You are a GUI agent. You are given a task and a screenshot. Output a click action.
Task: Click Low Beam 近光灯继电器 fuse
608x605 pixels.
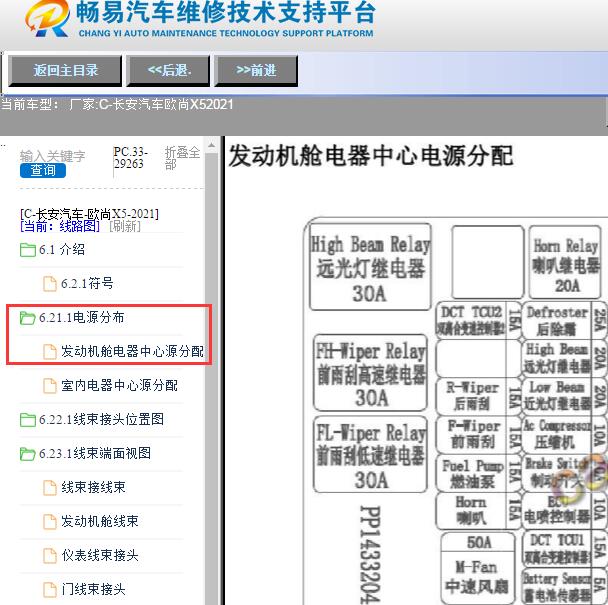[x=565, y=396]
